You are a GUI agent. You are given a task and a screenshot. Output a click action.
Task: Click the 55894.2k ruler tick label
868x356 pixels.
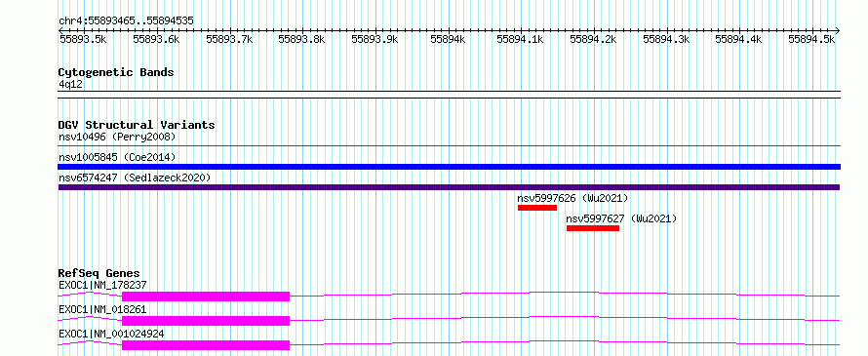pos(593,39)
